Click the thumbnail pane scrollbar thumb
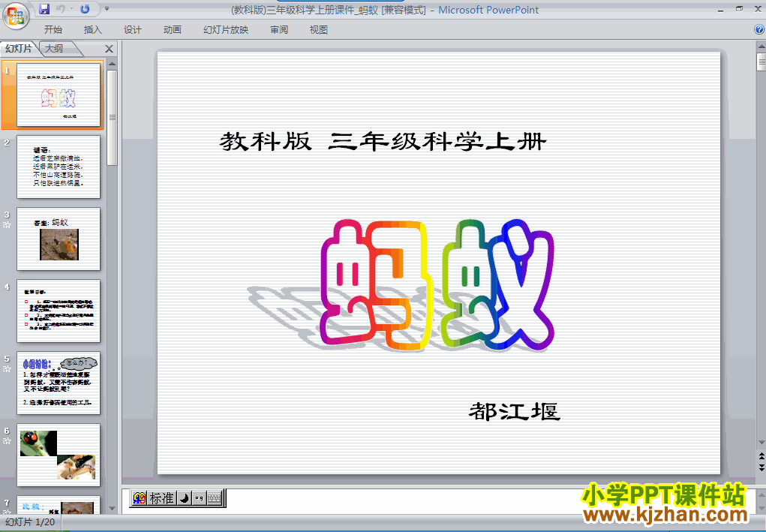This screenshot has height=532, width=766. point(112,117)
